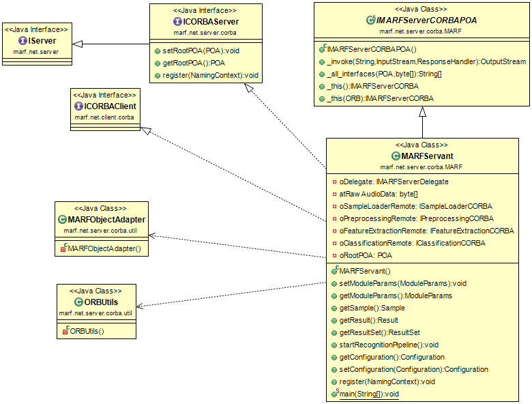Image resolution: width=532 pixels, height=404 pixels.
Task: Click the package label under MARFObjectAdapter
Action: point(100,231)
